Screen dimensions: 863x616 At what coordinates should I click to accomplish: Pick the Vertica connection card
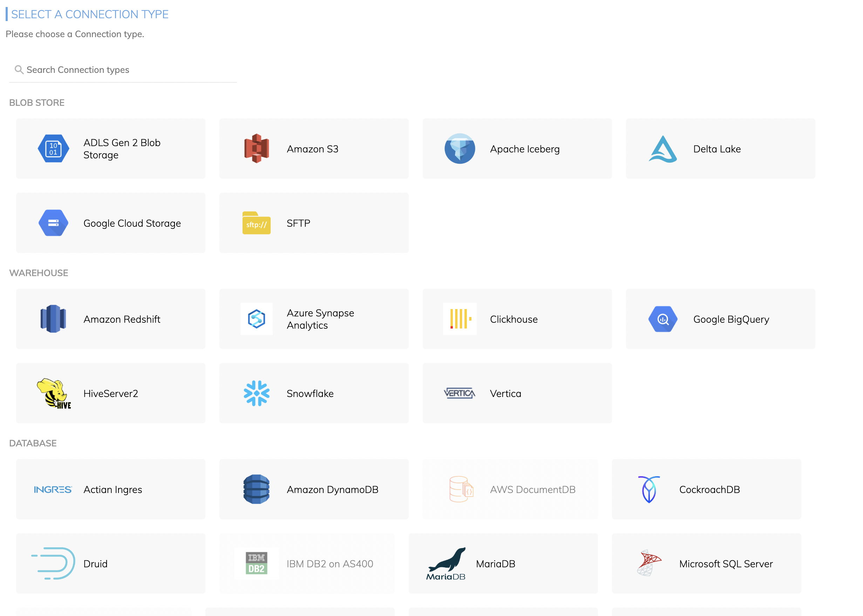pyautogui.click(x=517, y=393)
